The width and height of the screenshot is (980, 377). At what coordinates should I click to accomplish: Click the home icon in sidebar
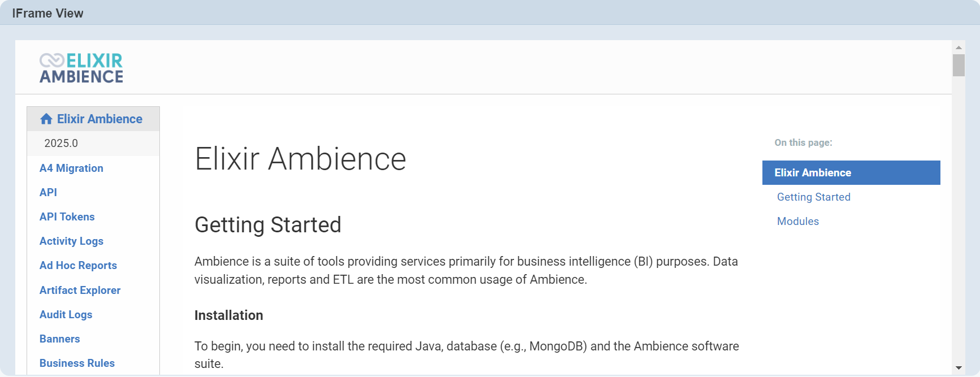[46, 119]
